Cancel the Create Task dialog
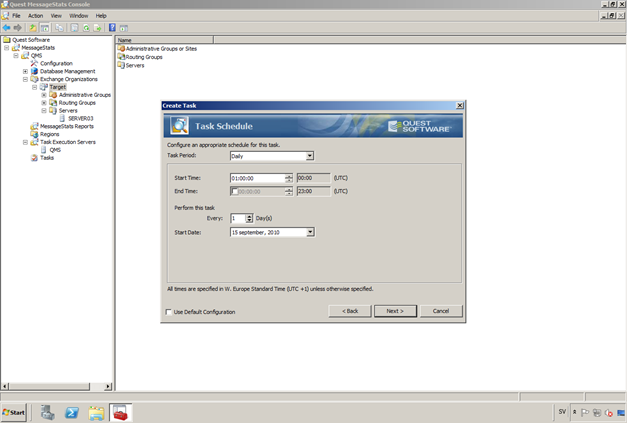 441,311
